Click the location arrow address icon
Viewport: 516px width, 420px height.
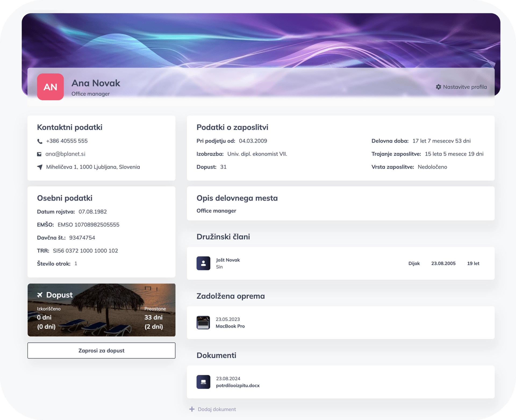point(40,167)
